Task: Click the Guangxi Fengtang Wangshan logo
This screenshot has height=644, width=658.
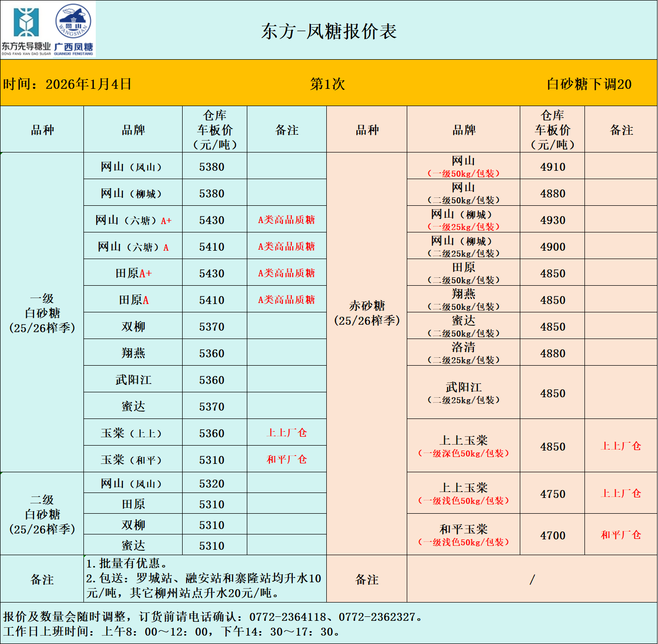Action: pyautogui.click(x=74, y=30)
